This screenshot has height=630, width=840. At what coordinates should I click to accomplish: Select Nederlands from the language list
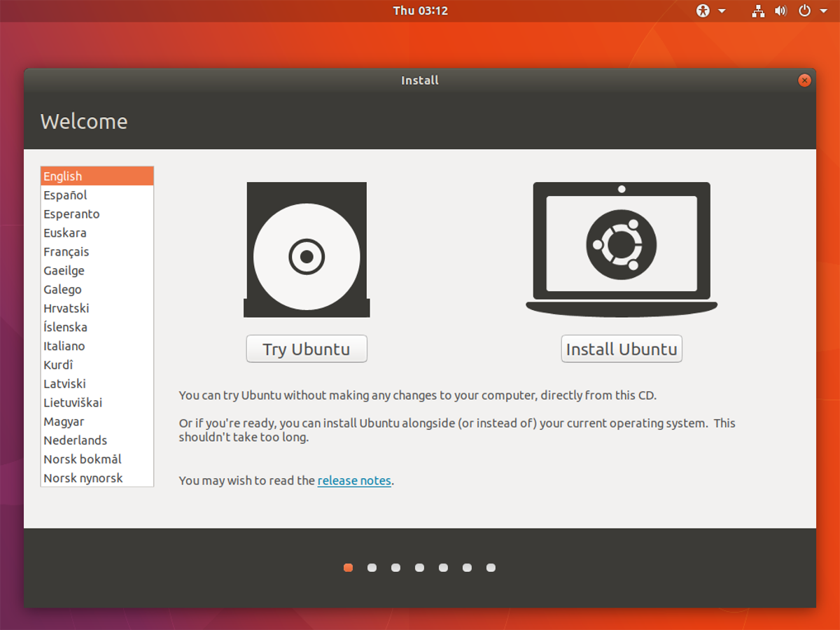tap(75, 440)
